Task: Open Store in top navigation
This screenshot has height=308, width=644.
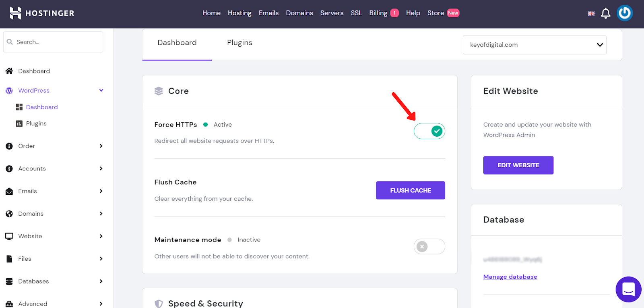Action: (436, 13)
